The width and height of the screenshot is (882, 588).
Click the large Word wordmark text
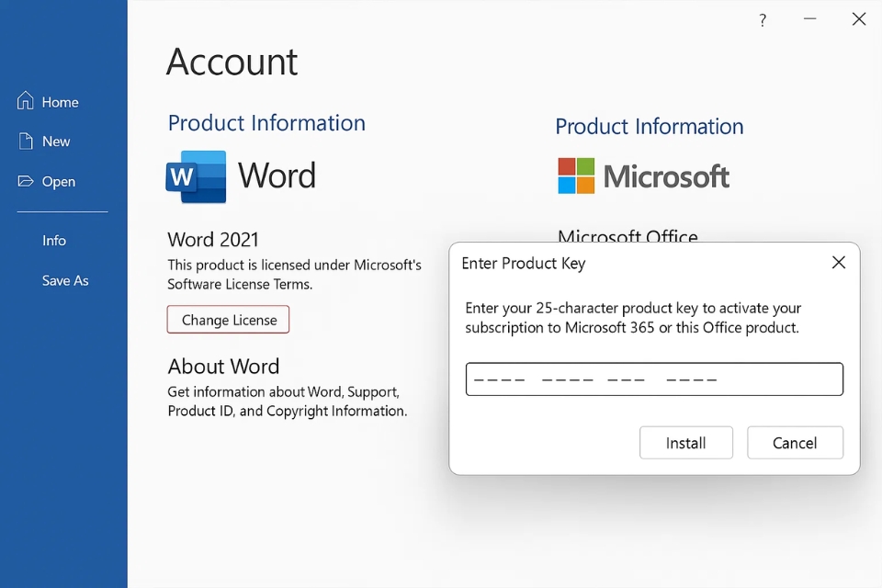coord(277,175)
